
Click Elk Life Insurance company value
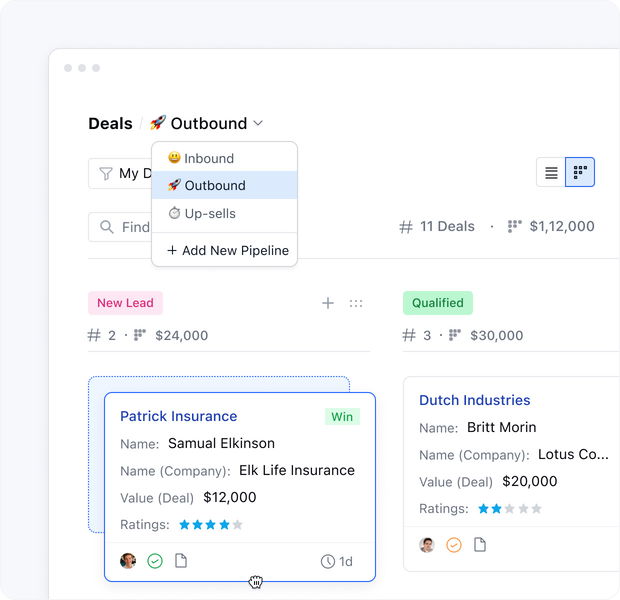[x=297, y=470]
